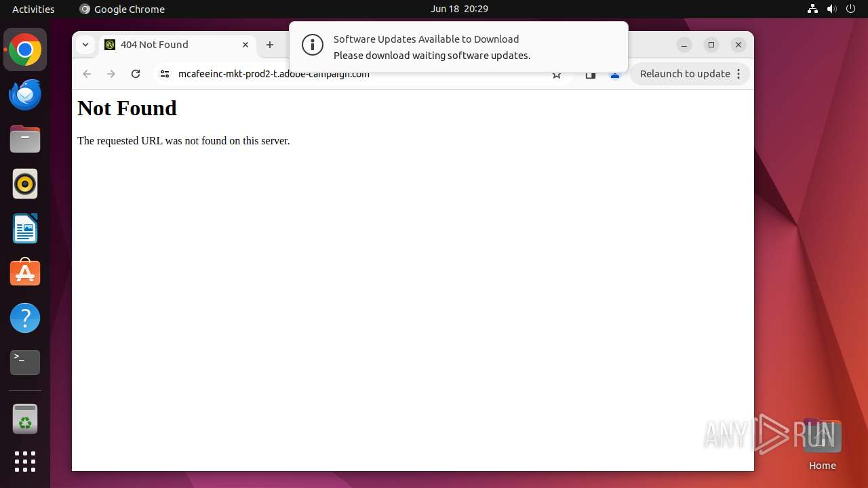Launch Thunderbird mail from the dock
The width and height of the screenshot is (868, 488).
25,94
